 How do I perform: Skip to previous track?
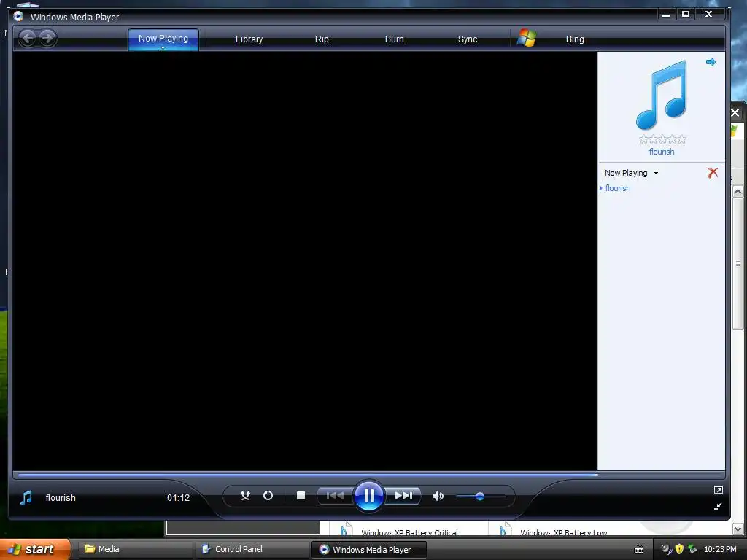pyautogui.click(x=335, y=496)
